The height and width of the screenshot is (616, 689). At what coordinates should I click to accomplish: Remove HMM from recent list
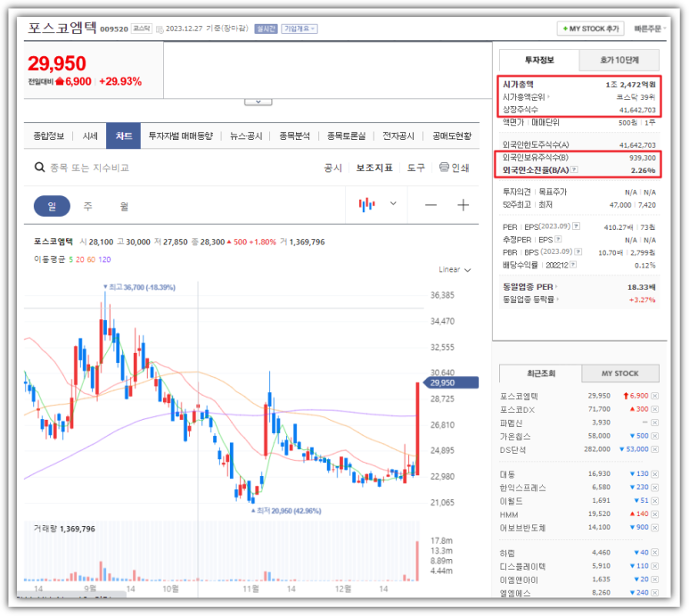point(655,514)
